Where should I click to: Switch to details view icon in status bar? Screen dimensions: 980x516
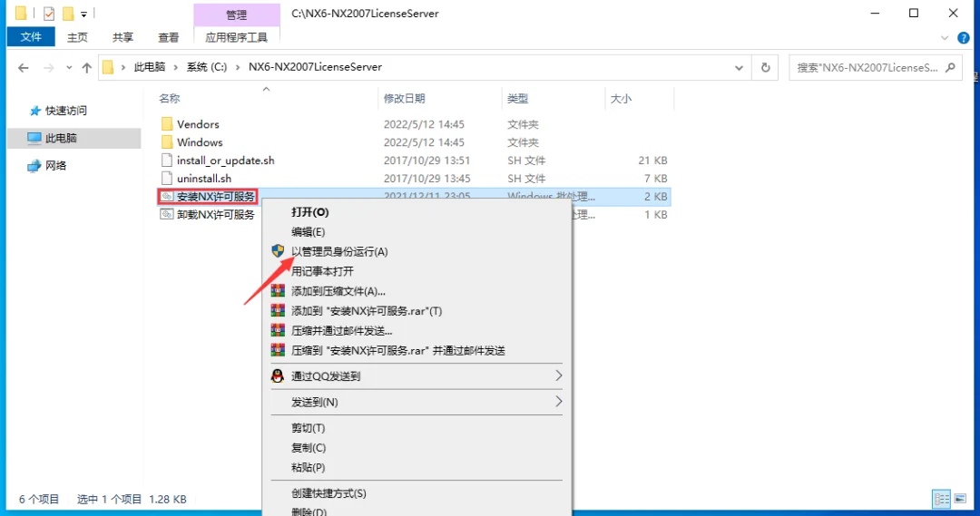coord(941,499)
